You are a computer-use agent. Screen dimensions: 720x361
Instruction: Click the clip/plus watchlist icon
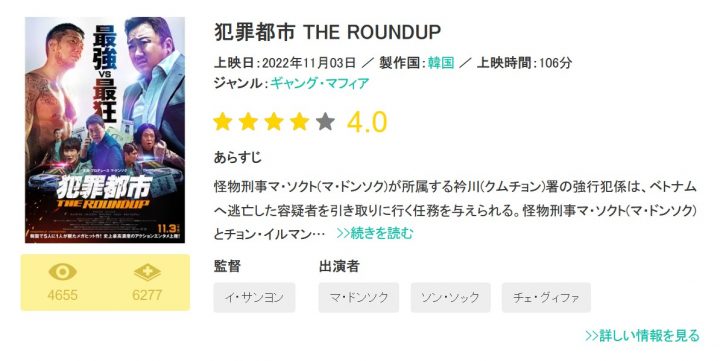pyautogui.click(x=147, y=272)
